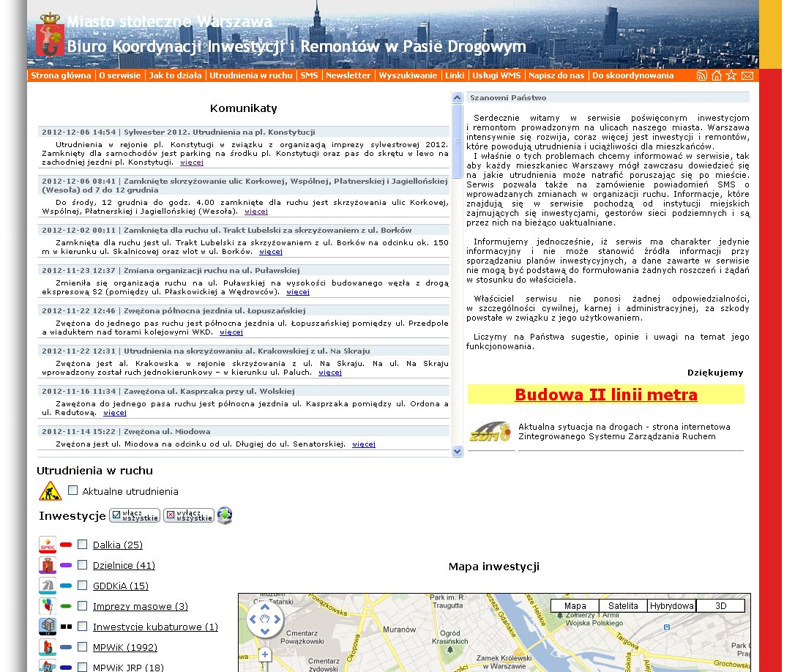The image size is (795, 672).
Task: Open więcej for Miodowa notice
Action: tap(364, 444)
